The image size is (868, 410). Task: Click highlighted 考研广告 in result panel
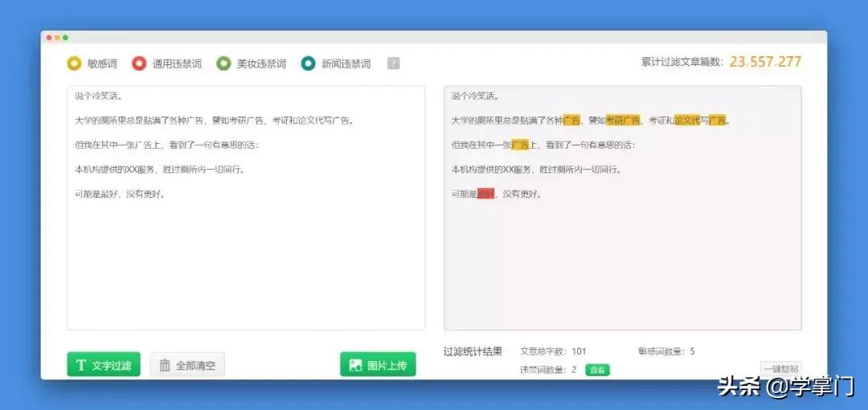click(x=623, y=121)
